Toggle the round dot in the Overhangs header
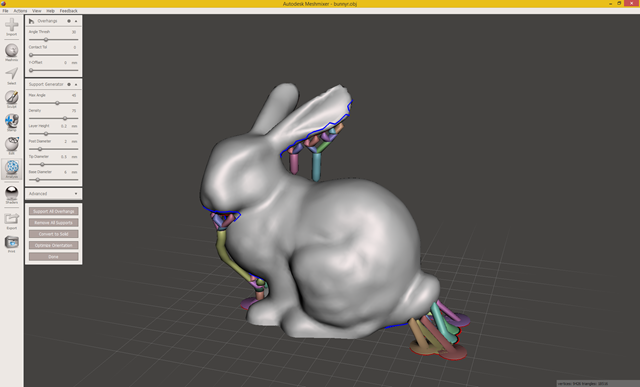640x387 pixels. pyautogui.click(x=69, y=21)
